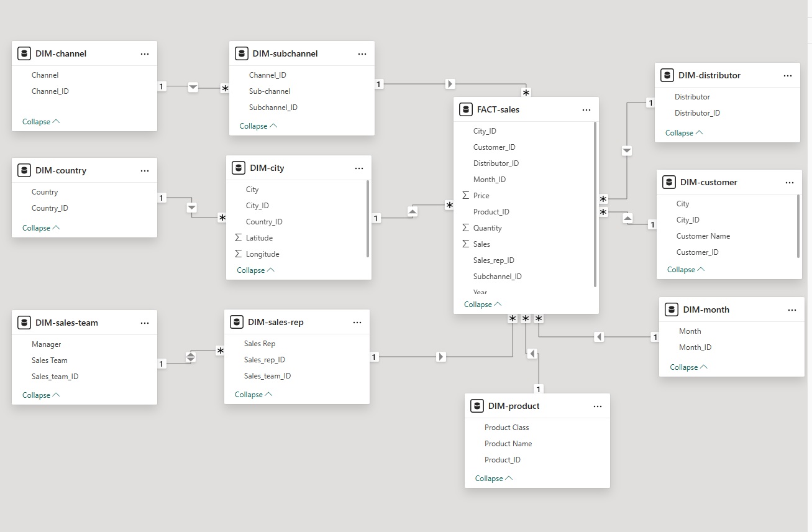This screenshot has height=532, width=812.
Task: Open the options menu on FACT-sales
Action: 586,109
